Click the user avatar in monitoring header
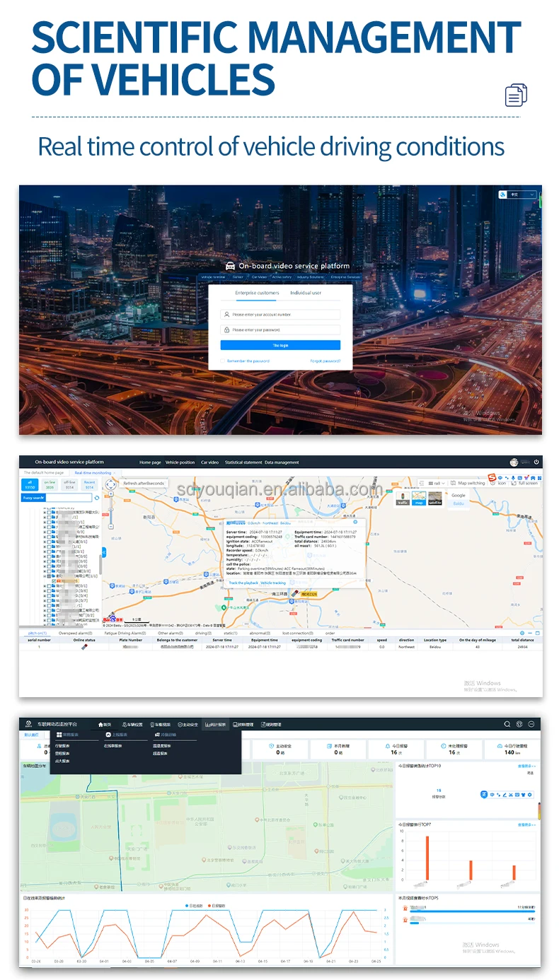The width and height of the screenshot is (559, 980). (514, 462)
